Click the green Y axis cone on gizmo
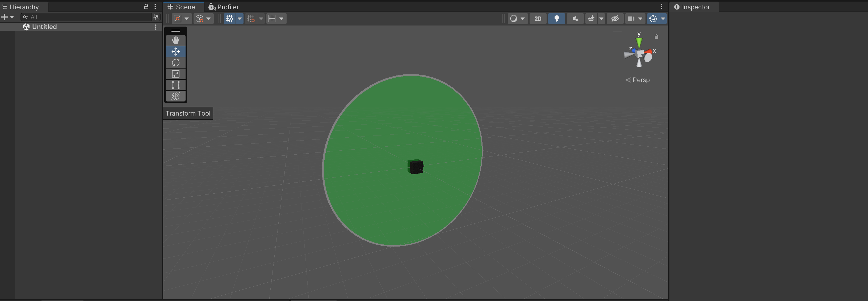The width and height of the screenshot is (868, 301). 639,42
